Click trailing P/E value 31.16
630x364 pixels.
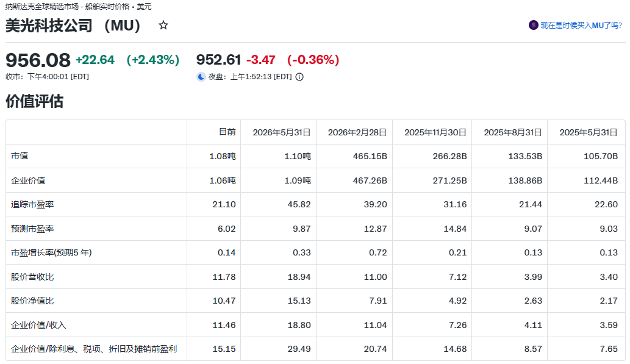[x=455, y=204]
